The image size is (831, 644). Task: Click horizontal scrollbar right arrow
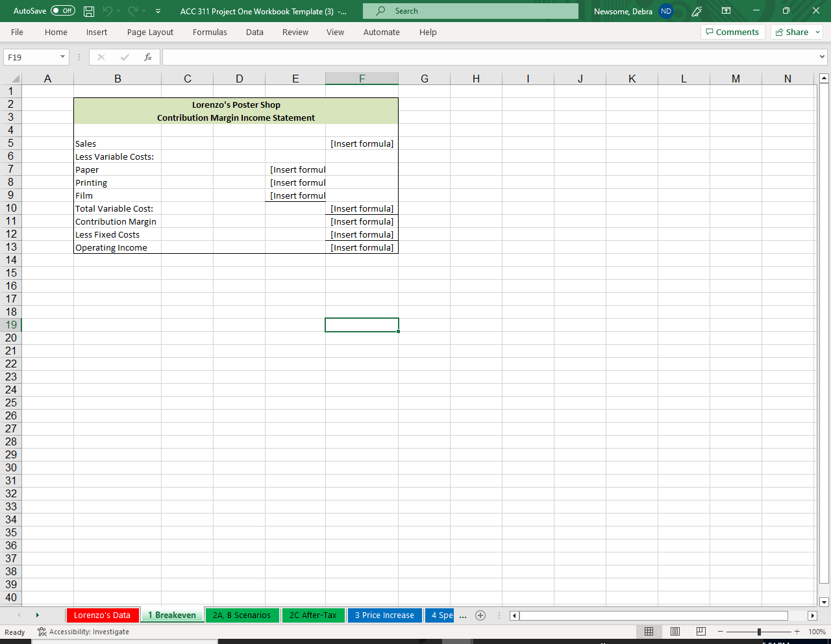(812, 615)
